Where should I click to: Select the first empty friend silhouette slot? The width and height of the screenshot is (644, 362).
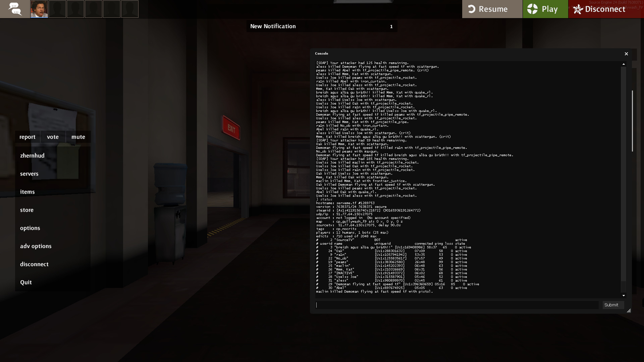(57, 9)
